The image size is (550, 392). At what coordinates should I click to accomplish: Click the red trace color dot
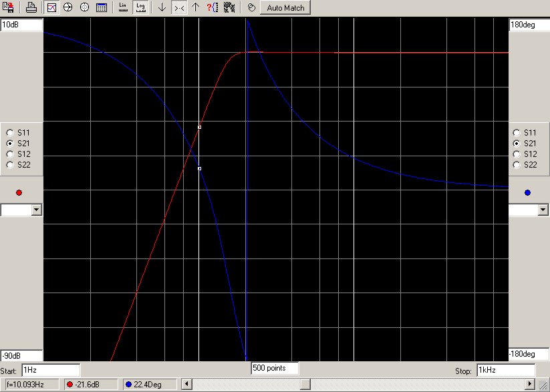19,192
